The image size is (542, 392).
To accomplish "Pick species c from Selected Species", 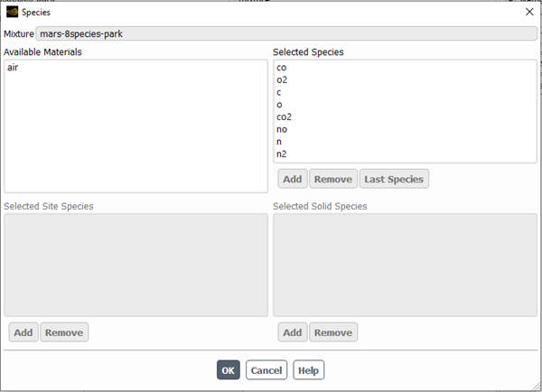I will tap(280, 92).
